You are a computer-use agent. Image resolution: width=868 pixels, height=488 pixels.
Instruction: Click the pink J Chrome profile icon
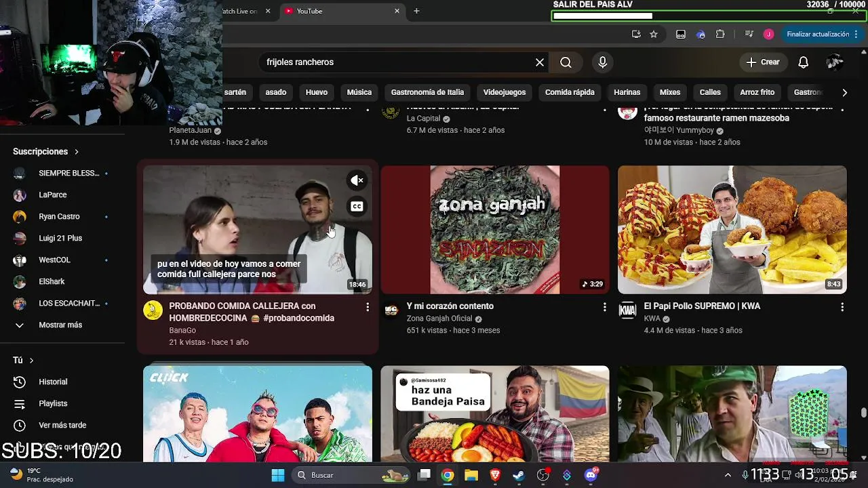[x=768, y=34]
